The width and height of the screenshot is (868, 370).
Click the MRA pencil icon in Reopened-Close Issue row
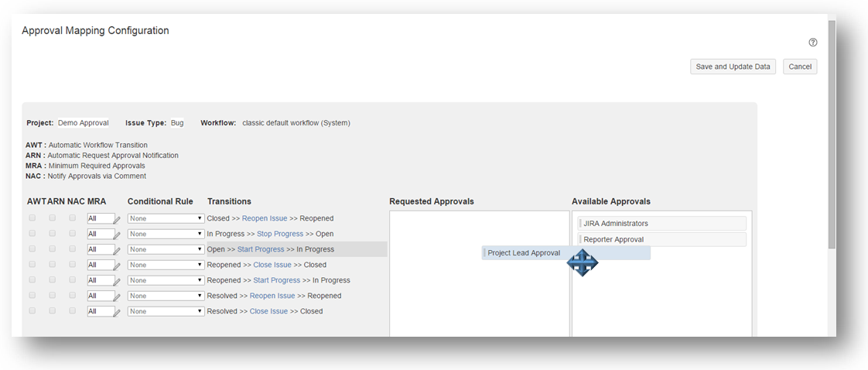pyautogui.click(x=118, y=266)
